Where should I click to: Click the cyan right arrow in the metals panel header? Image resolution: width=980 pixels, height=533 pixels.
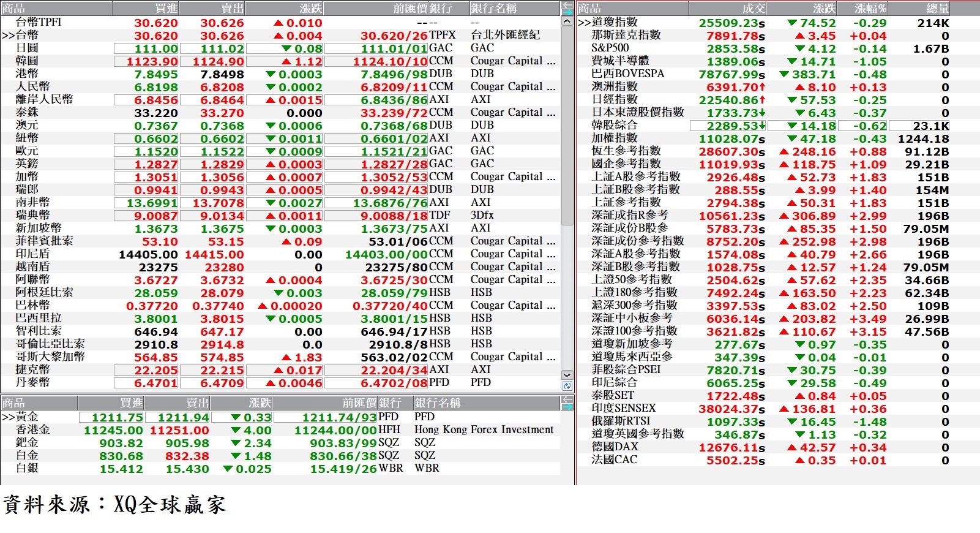pyautogui.click(x=567, y=406)
